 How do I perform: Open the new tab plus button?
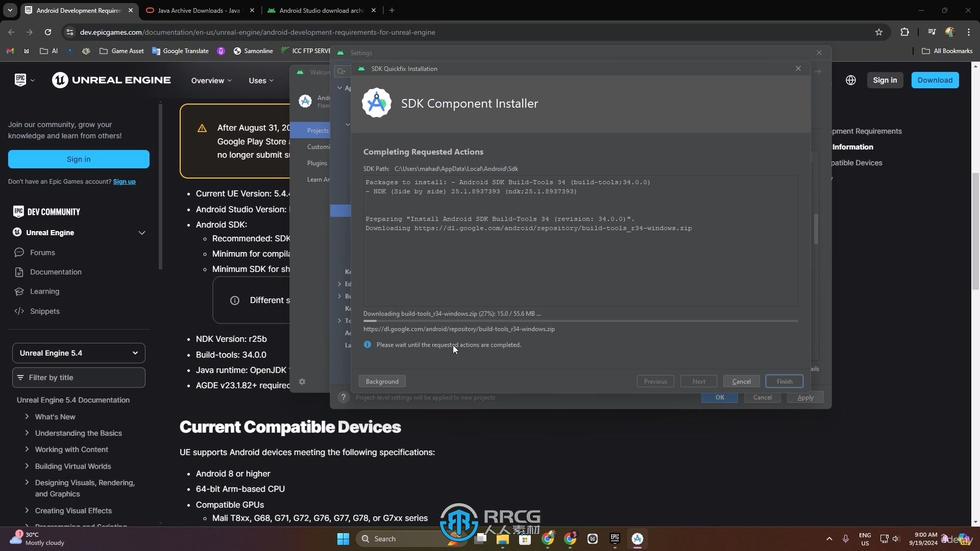[x=392, y=10]
